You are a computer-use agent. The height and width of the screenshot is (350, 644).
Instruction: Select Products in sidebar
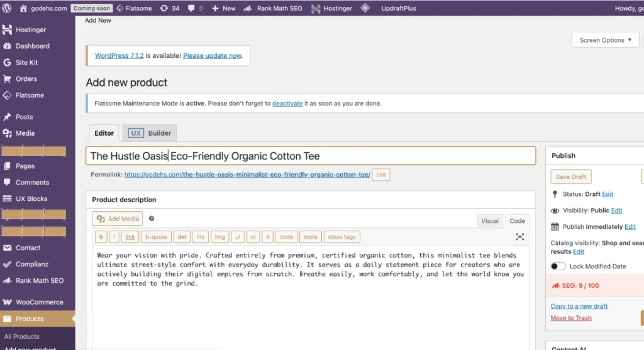pos(37,319)
